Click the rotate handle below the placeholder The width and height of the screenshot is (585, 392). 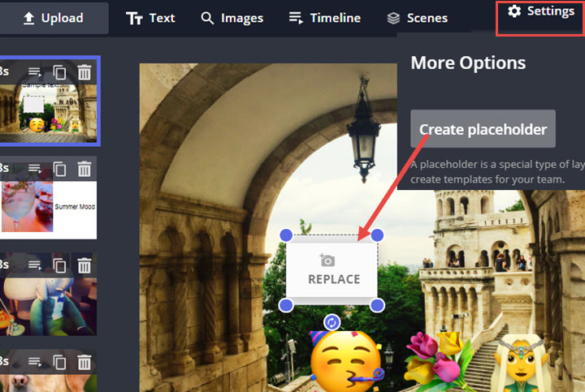tap(331, 322)
